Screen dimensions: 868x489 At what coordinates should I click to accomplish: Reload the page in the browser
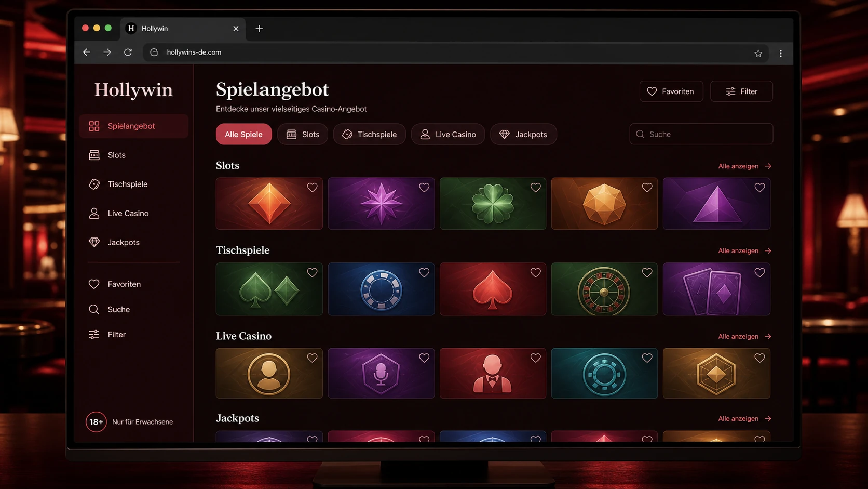click(x=128, y=52)
